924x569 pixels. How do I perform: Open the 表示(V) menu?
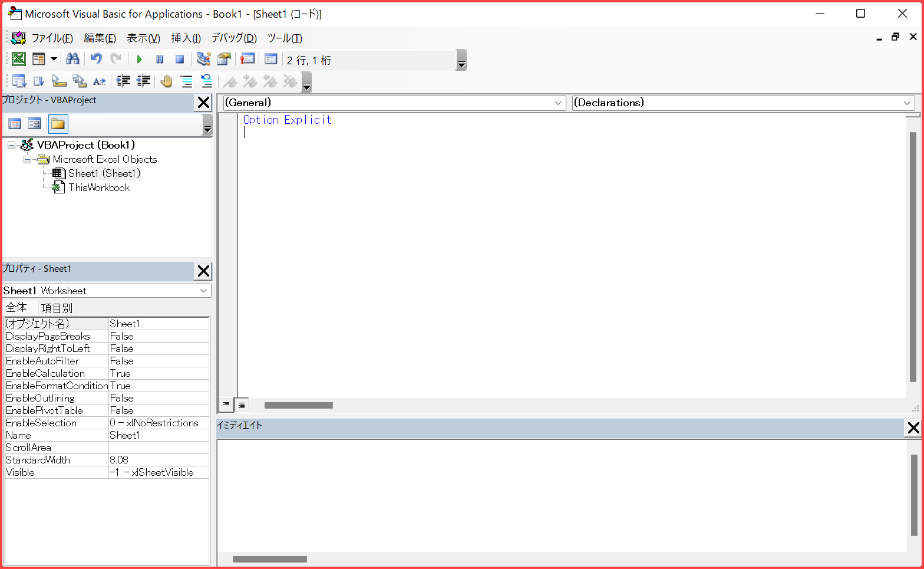pos(143,38)
